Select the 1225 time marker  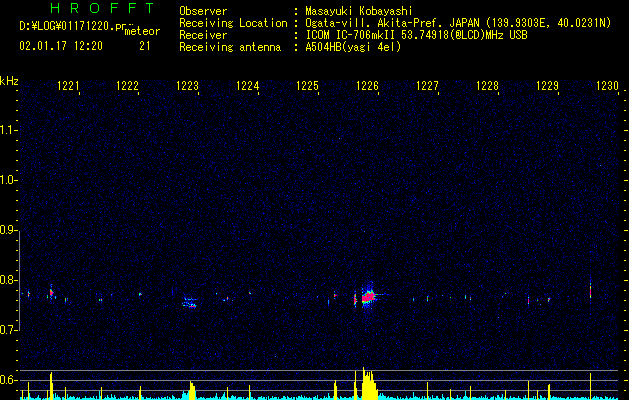point(307,86)
